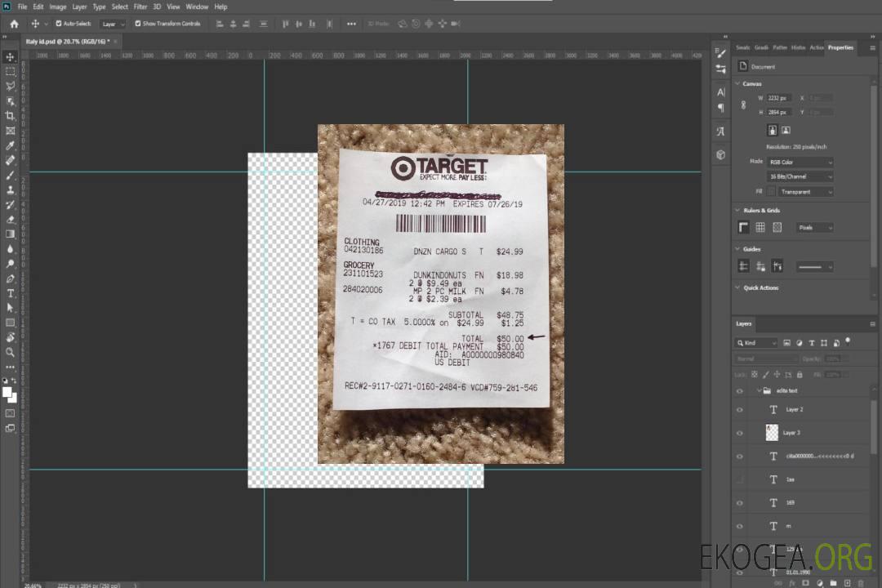Select the Dodge tool

[10, 263]
